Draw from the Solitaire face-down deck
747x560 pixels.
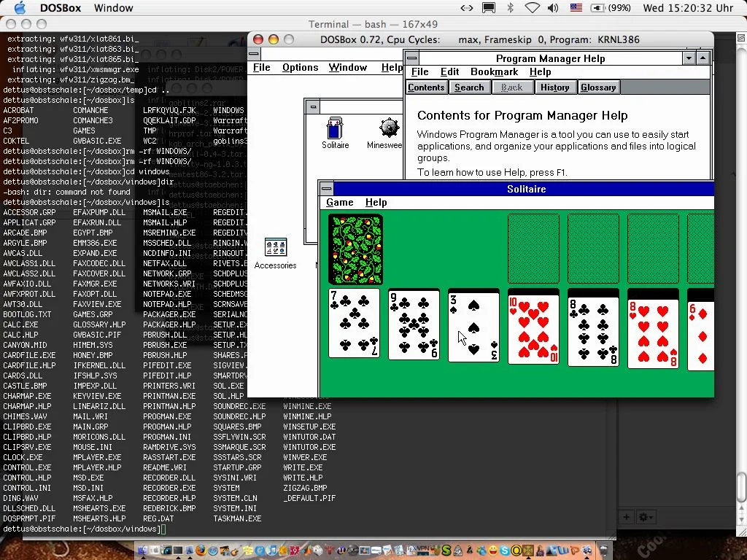(x=355, y=249)
